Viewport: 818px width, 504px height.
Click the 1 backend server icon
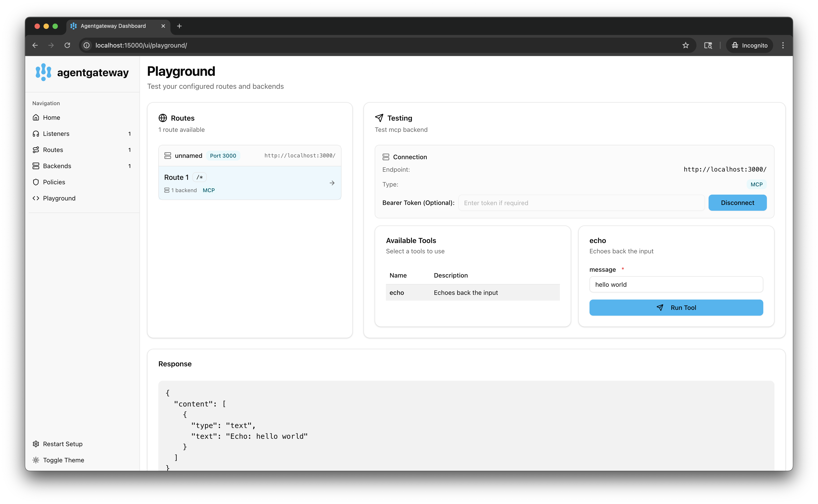pyautogui.click(x=167, y=190)
